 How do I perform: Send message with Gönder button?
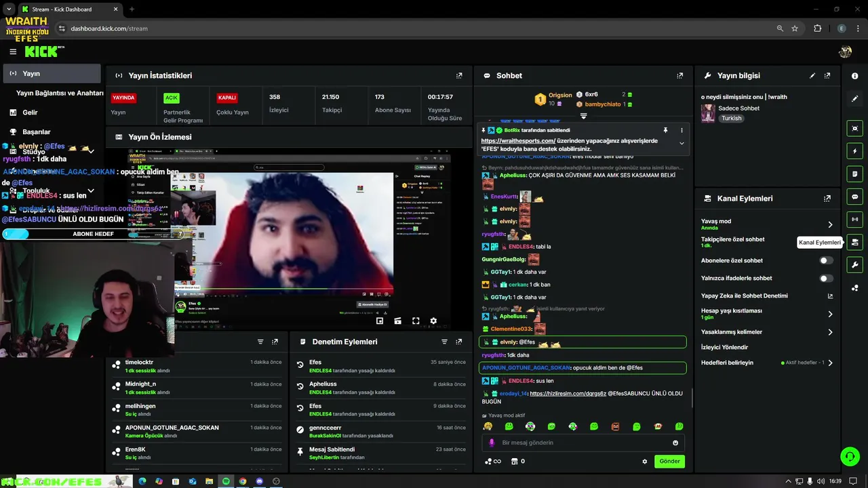coord(669,462)
